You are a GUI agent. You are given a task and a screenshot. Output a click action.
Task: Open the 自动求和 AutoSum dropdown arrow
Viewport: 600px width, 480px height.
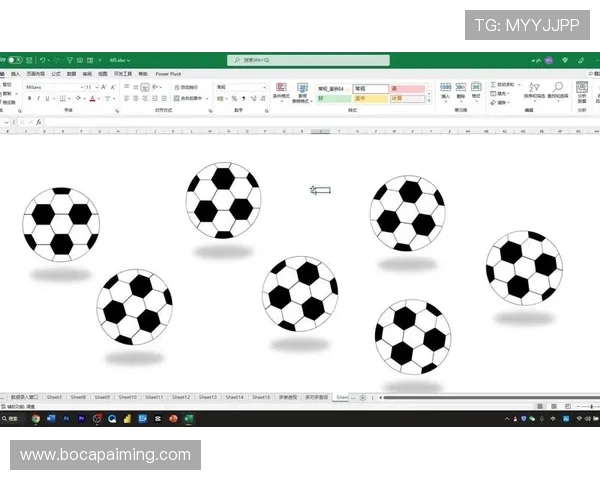tap(519, 85)
